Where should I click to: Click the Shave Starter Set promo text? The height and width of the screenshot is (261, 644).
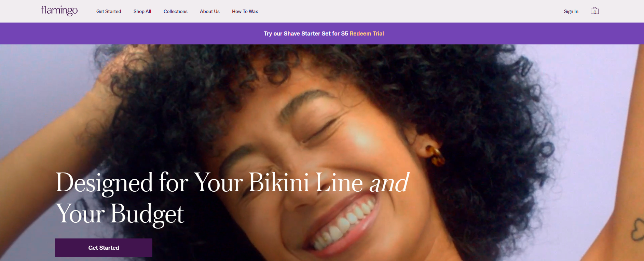click(x=306, y=33)
